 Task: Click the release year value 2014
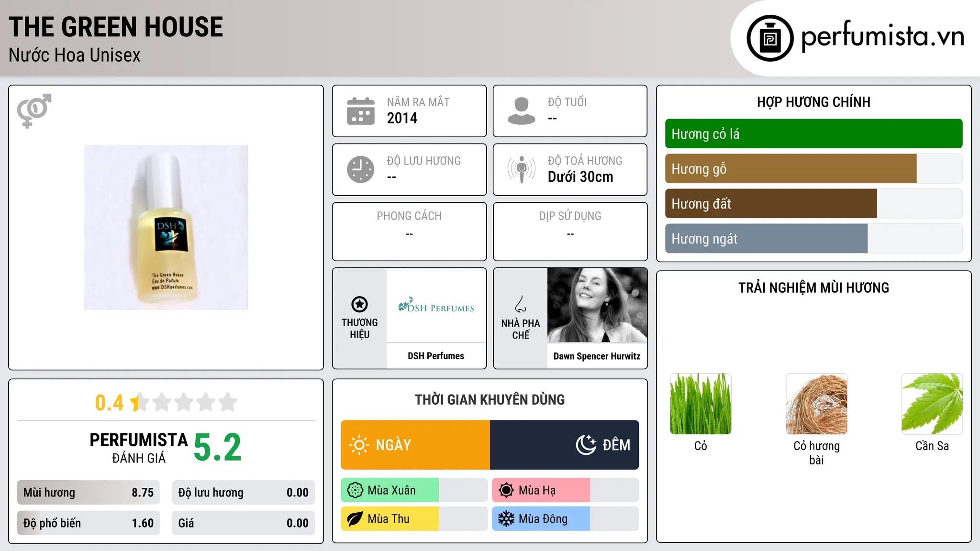click(x=402, y=118)
